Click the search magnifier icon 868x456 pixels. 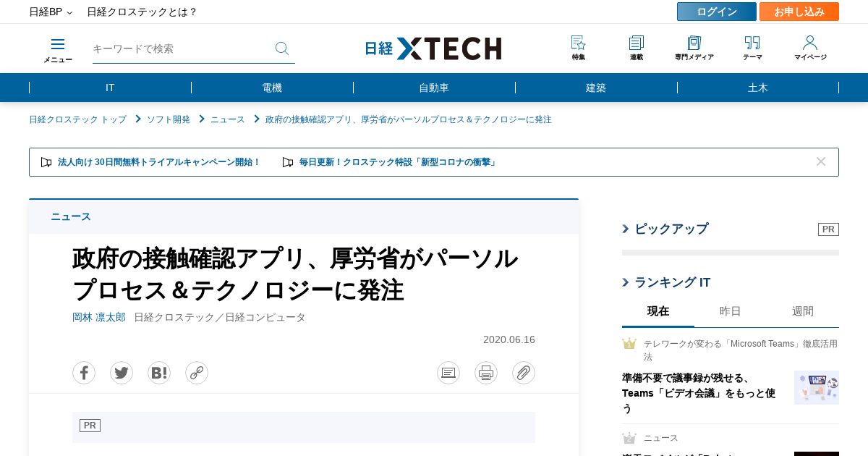click(x=282, y=48)
